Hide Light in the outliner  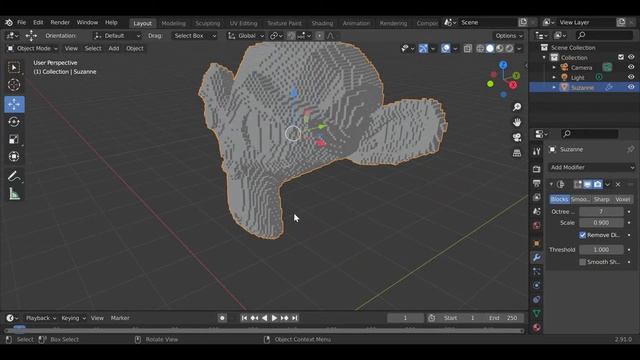(x=631, y=77)
